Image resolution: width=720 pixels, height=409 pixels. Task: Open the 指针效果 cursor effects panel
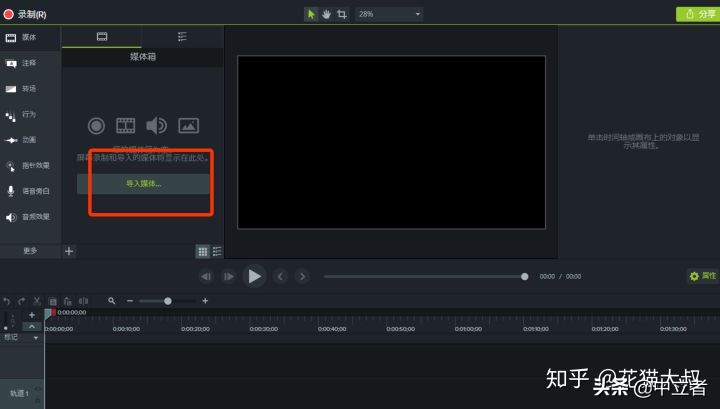coord(28,166)
